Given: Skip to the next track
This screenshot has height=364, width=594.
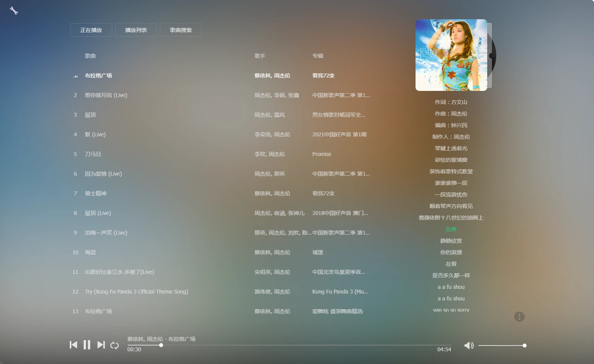Looking at the screenshot, I should click(x=101, y=345).
